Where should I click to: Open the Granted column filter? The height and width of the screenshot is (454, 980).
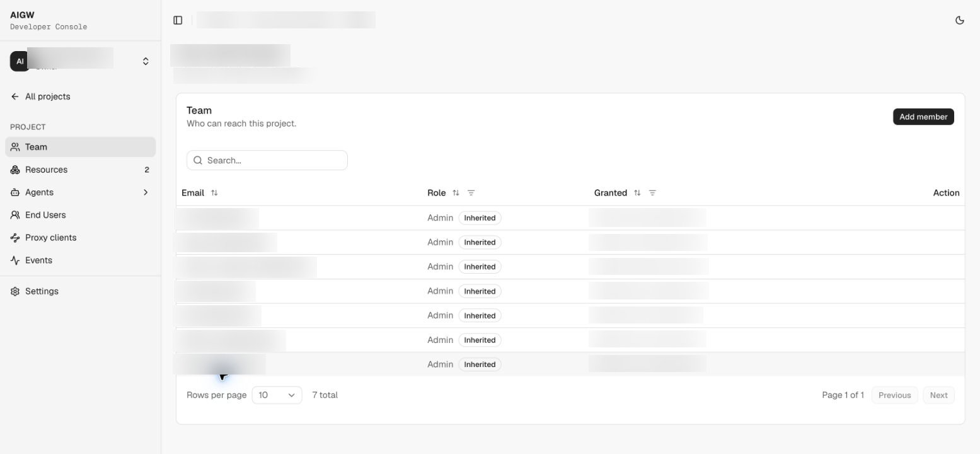[x=652, y=193]
